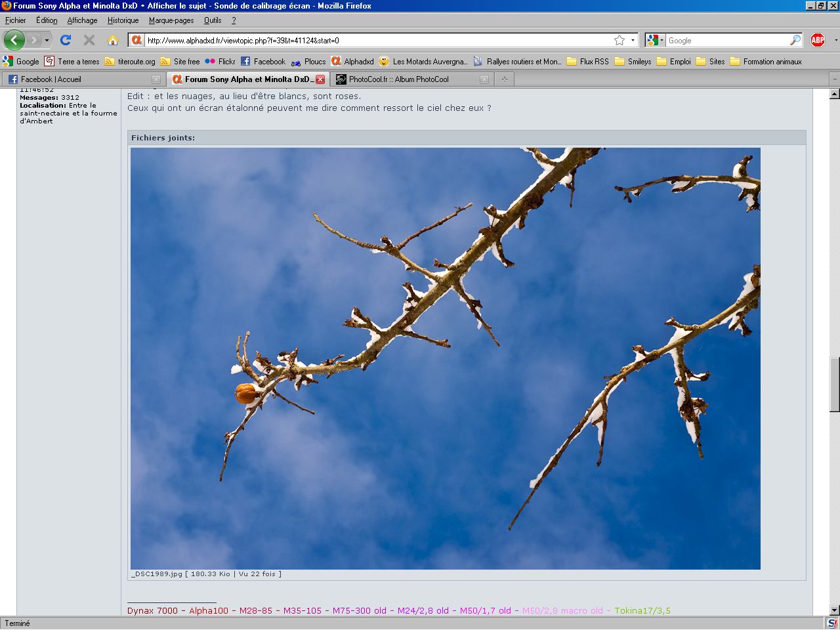The height and width of the screenshot is (630, 840).
Task: Click the search magnifier icon
Action: [x=795, y=40]
